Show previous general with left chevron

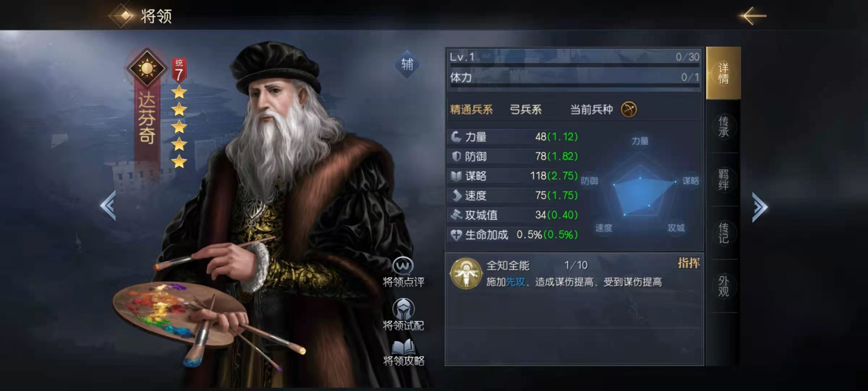pyautogui.click(x=108, y=206)
